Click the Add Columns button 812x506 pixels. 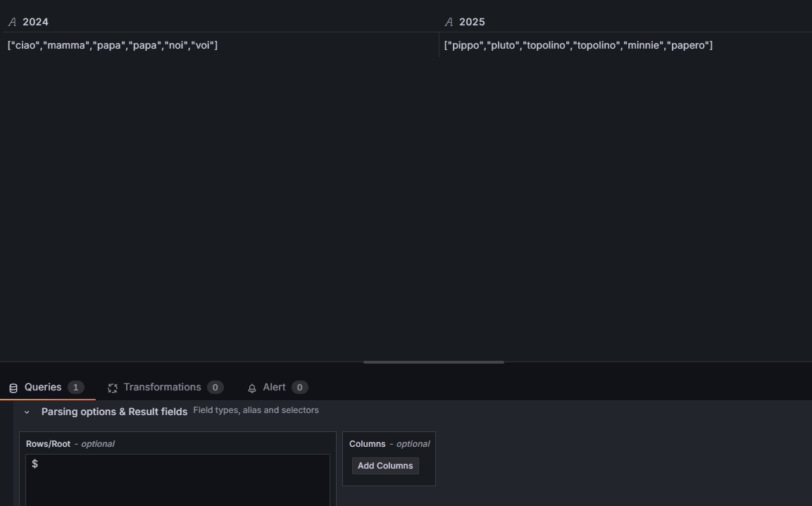coord(385,466)
